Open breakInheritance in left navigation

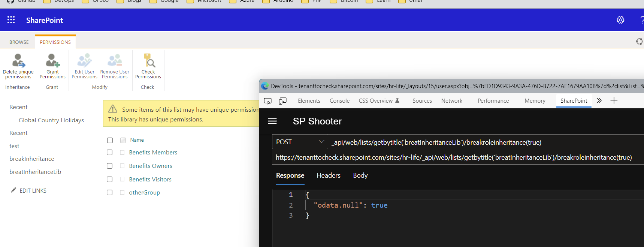click(32, 159)
